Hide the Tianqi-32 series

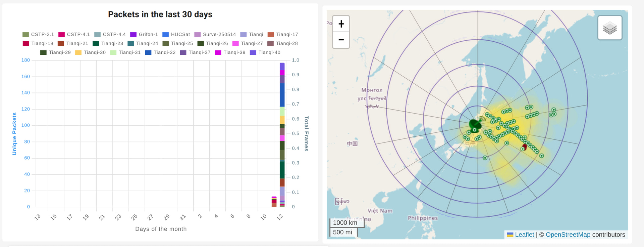point(160,53)
